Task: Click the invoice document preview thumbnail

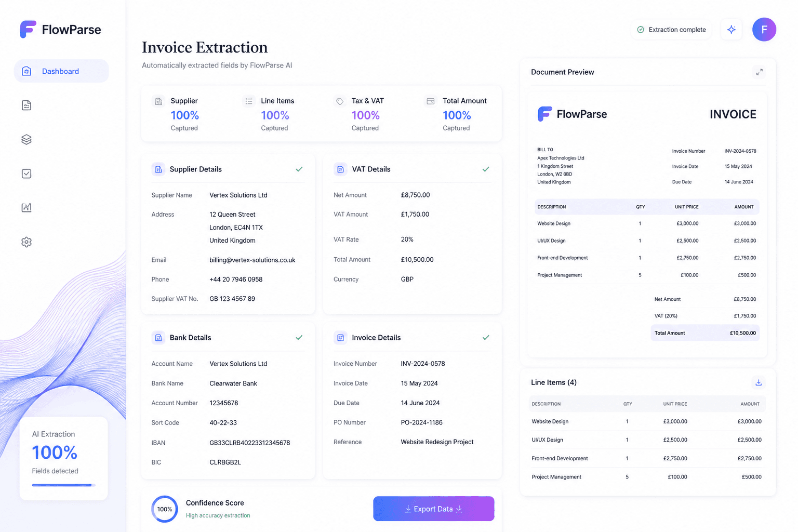Action: click(x=647, y=225)
